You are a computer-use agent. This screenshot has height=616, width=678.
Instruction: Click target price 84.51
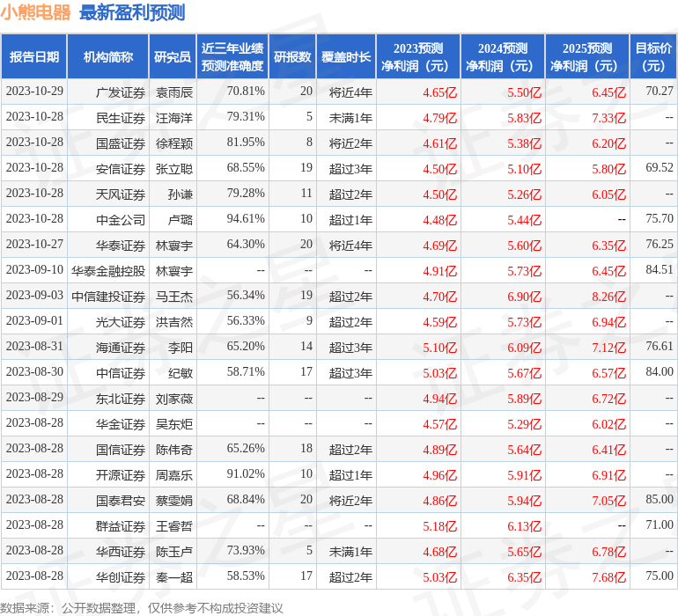point(660,270)
